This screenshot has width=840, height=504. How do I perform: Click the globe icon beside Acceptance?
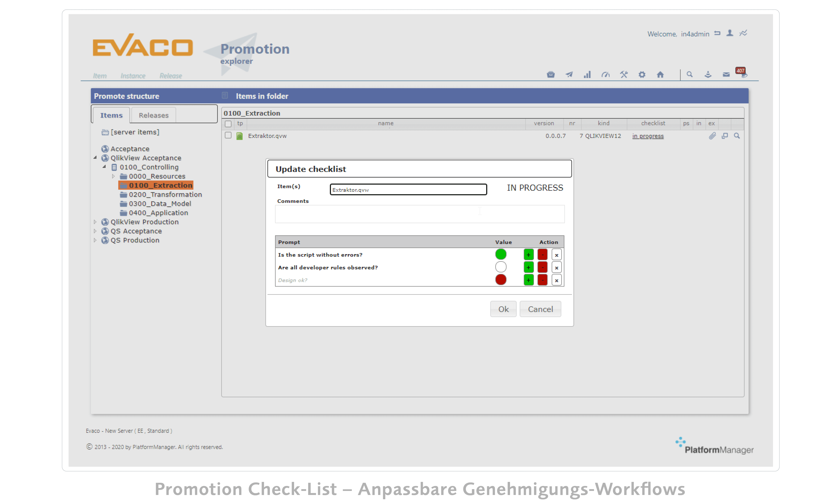pyautogui.click(x=105, y=149)
